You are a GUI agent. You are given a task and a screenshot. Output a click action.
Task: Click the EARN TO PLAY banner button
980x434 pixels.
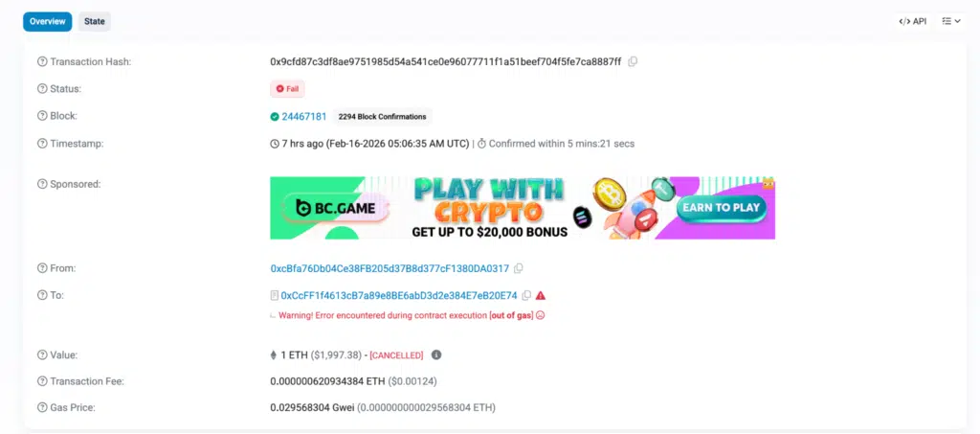[x=722, y=208]
